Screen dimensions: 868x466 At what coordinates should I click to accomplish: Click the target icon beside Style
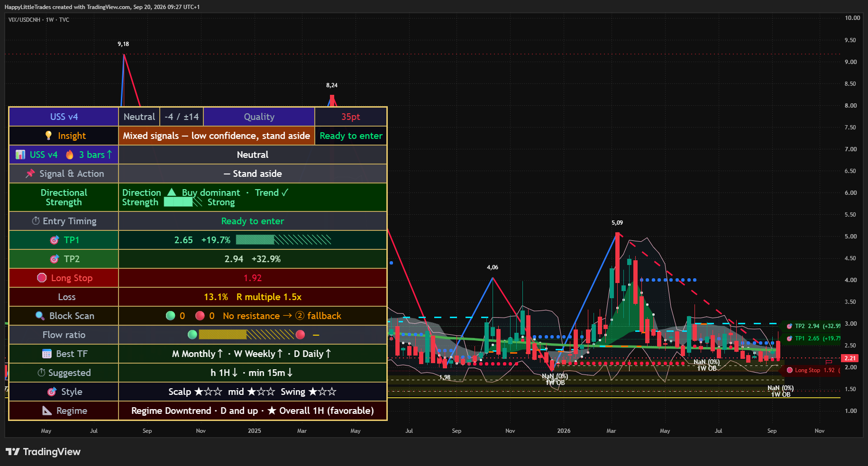click(x=52, y=392)
